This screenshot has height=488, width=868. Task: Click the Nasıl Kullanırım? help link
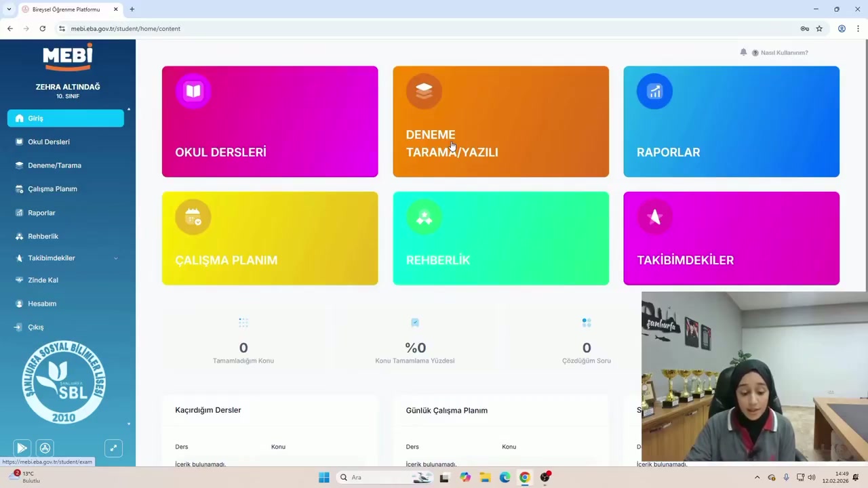click(784, 53)
